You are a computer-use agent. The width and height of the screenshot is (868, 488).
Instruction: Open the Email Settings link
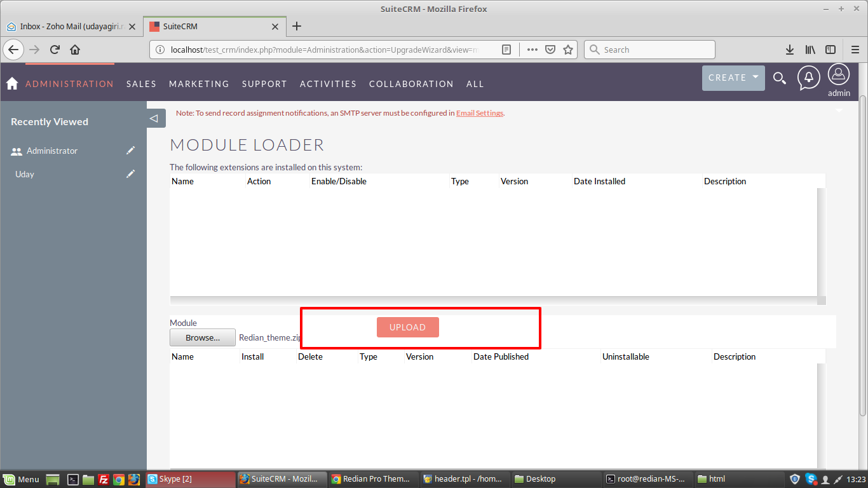coord(480,113)
